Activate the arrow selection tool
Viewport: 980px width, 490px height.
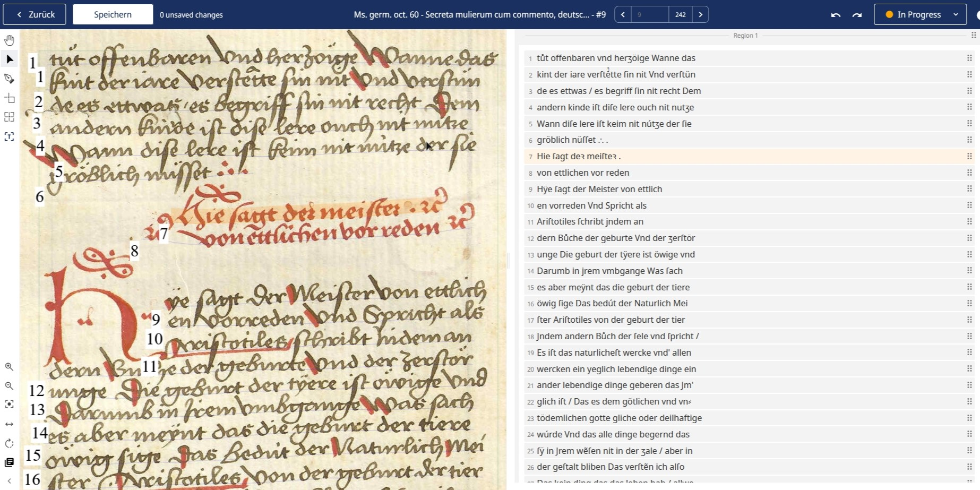(9, 59)
